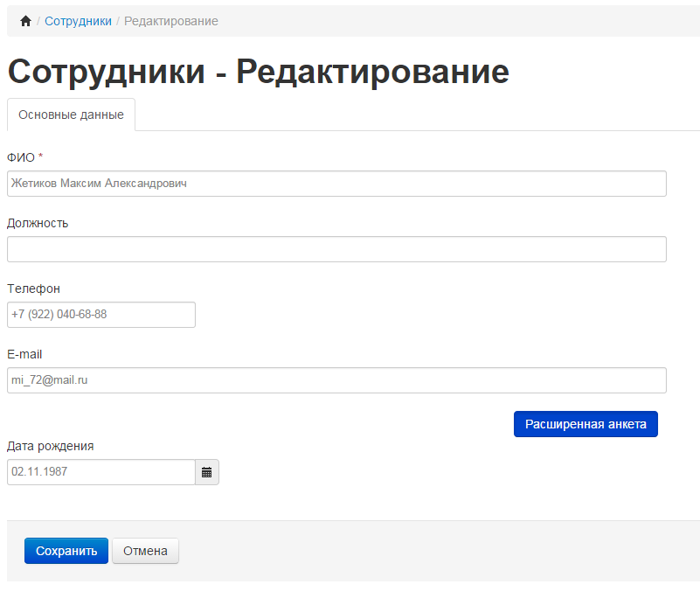Click the Дата рождения label text

pos(51,446)
